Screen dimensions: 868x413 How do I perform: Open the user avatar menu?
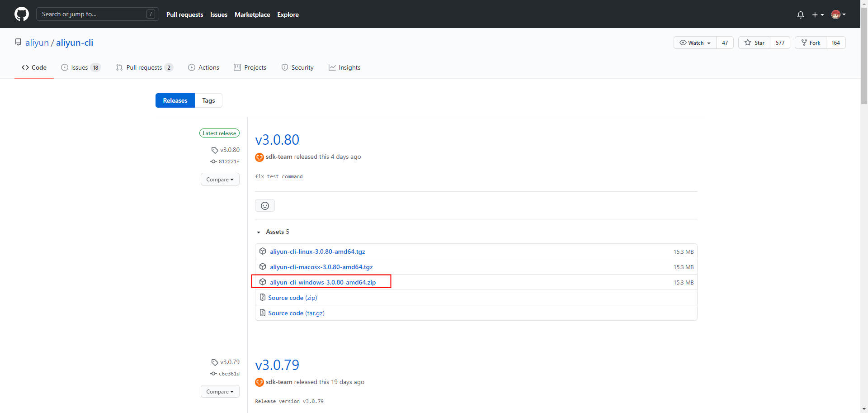pyautogui.click(x=839, y=14)
